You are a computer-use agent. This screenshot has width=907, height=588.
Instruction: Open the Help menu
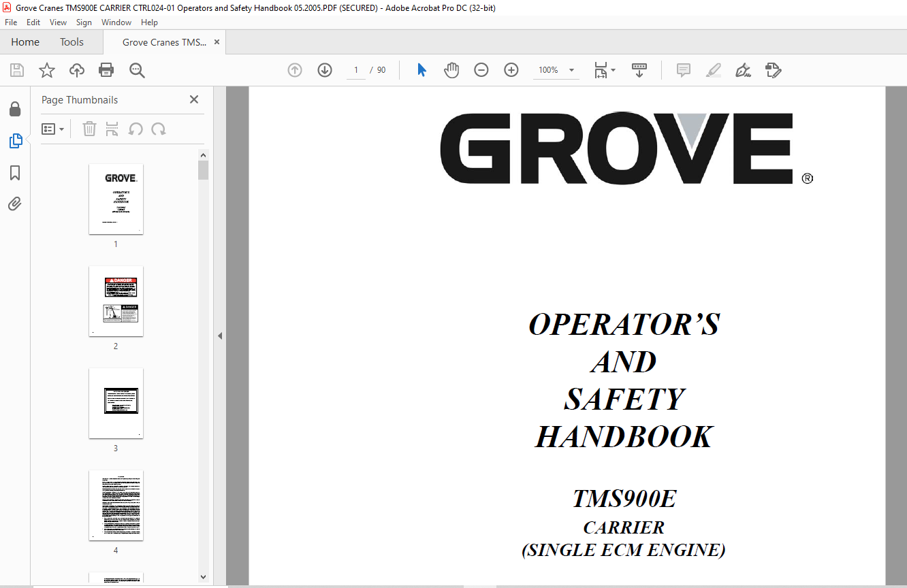[149, 22]
